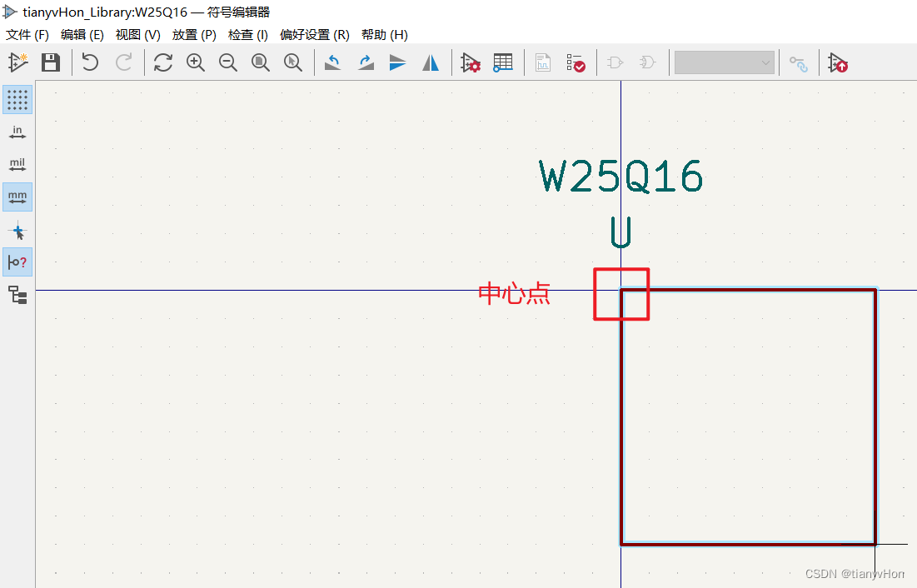Toggle synchronized pins edit mode
Image resolution: width=917 pixels, height=588 pixels.
pyautogui.click(x=798, y=63)
